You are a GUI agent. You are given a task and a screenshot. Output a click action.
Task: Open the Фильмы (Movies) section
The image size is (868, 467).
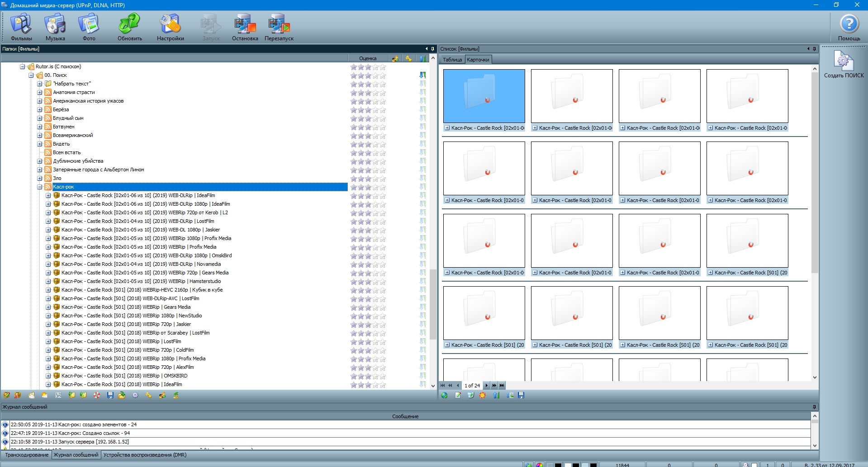click(21, 27)
